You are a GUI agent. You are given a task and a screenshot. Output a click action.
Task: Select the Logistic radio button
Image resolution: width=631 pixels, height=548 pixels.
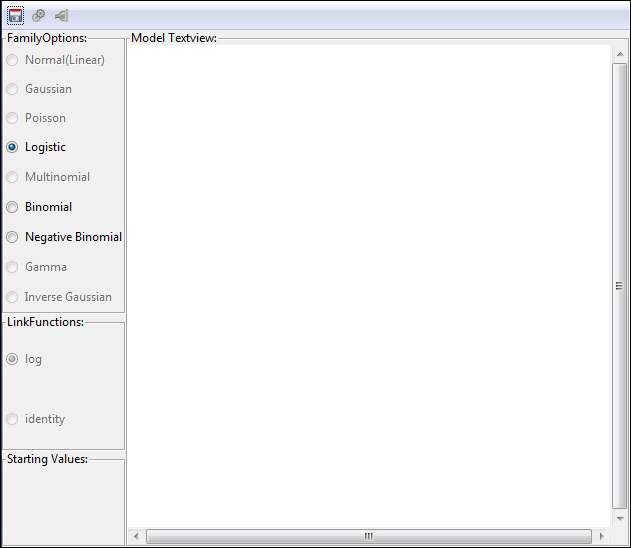(x=36, y=147)
